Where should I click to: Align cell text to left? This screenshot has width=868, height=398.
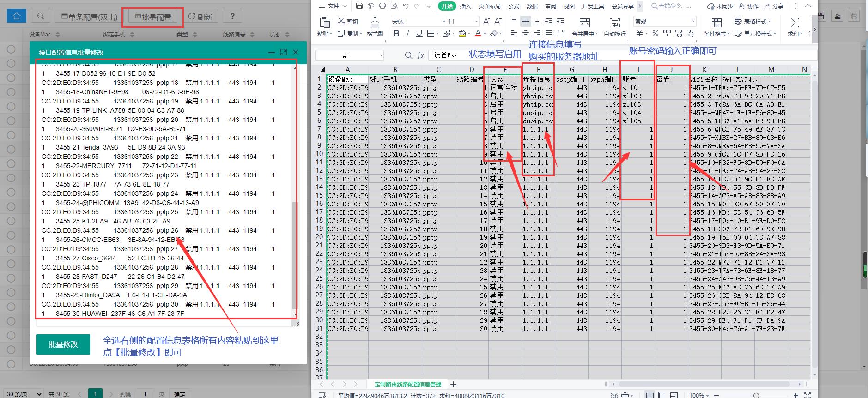pyautogui.click(x=514, y=33)
